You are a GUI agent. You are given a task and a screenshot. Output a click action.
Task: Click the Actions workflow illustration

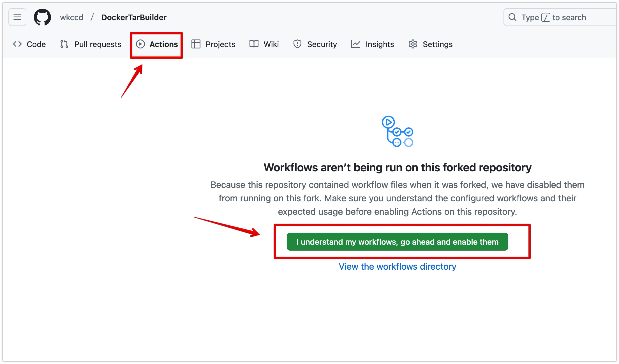[x=397, y=131]
